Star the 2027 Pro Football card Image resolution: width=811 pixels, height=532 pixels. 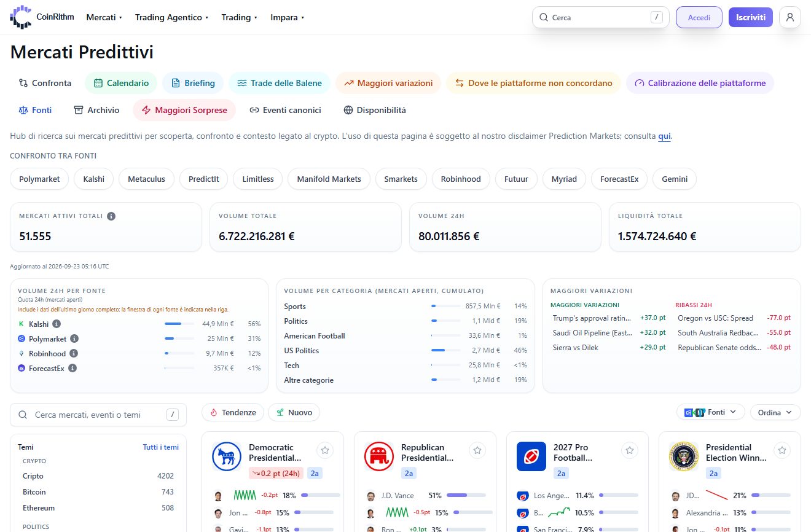pyautogui.click(x=630, y=450)
